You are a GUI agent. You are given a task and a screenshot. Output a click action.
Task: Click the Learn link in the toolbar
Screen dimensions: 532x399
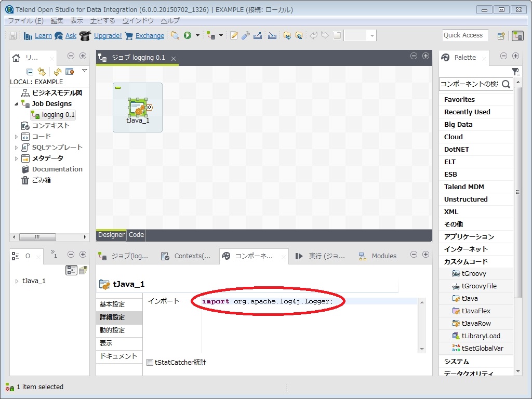43,35
